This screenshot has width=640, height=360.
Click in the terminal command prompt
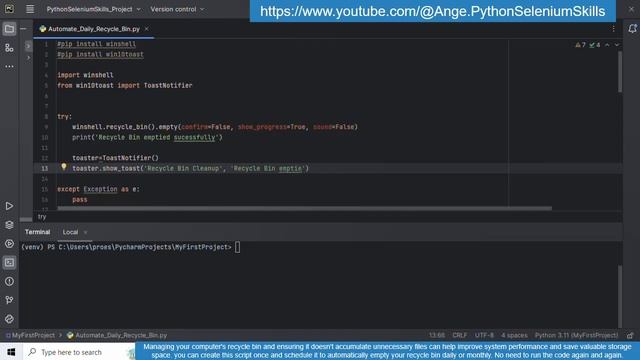point(238,247)
